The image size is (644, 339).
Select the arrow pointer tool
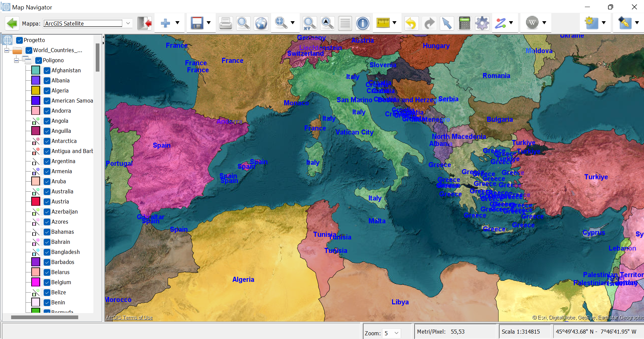tap(447, 24)
